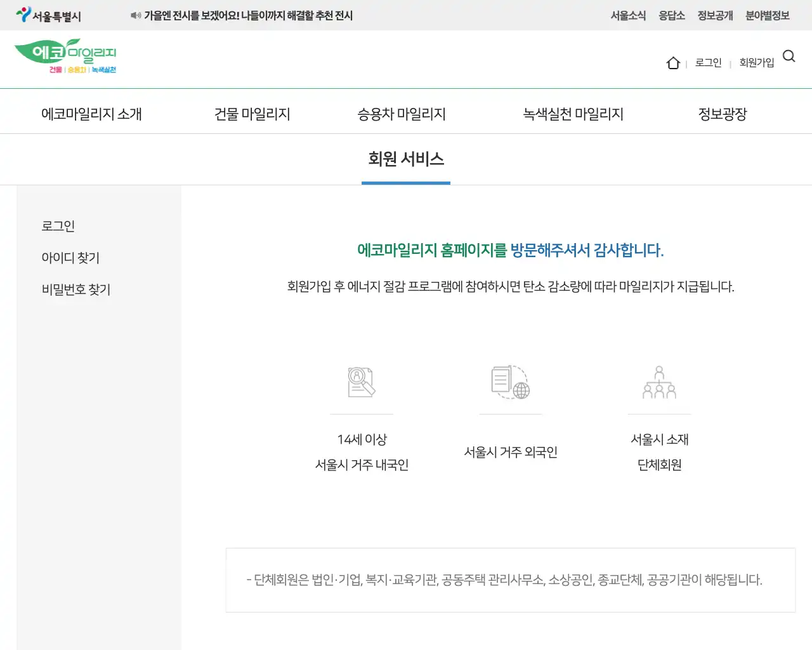Select 아이디 찾기 in the sidebar
812x650 pixels.
tap(70, 258)
